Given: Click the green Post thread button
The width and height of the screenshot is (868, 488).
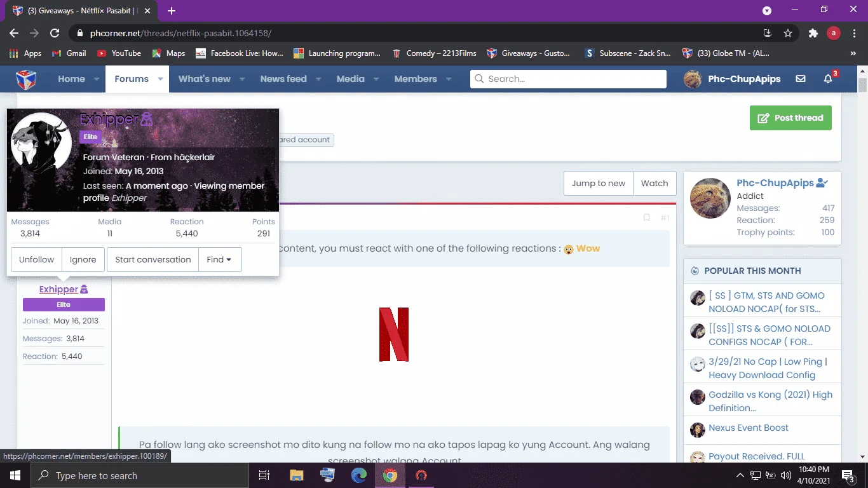Looking at the screenshot, I should click(790, 118).
